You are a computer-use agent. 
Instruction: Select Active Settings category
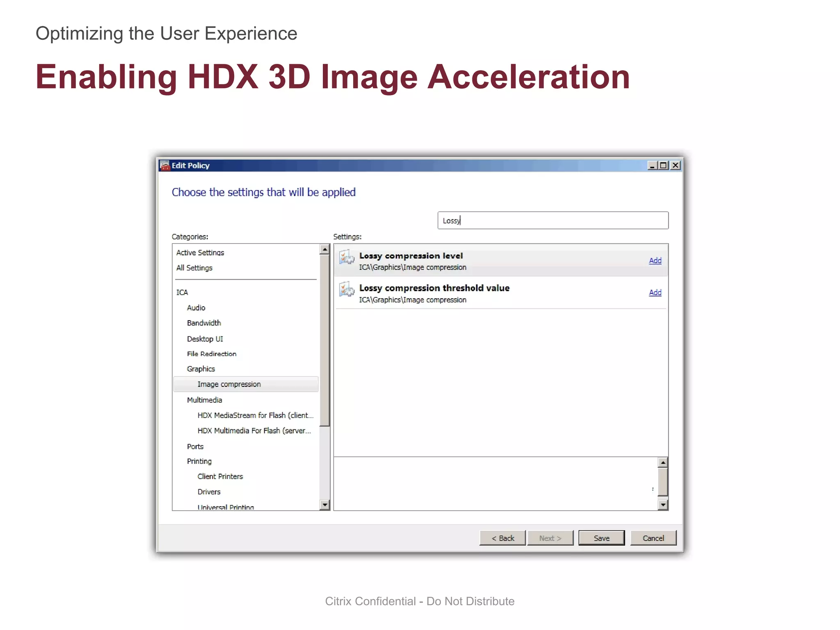(200, 253)
